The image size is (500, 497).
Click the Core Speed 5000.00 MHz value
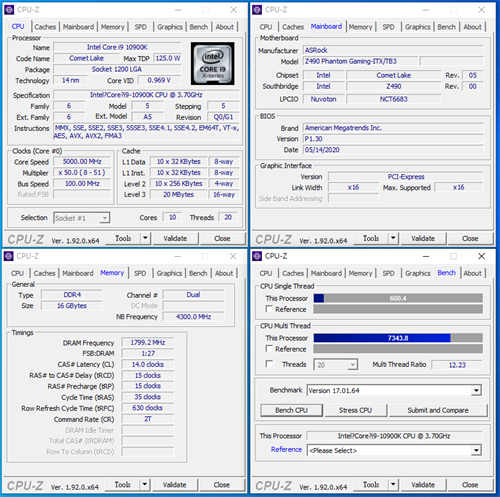(82, 161)
